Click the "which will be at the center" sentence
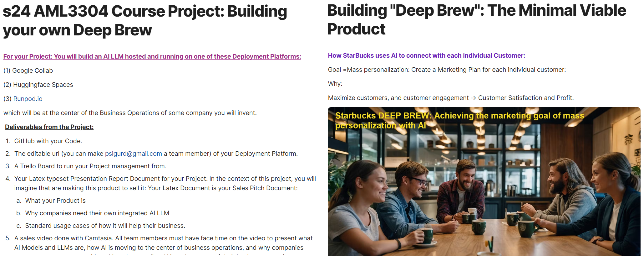This screenshot has height=256, width=644. click(x=130, y=113)
